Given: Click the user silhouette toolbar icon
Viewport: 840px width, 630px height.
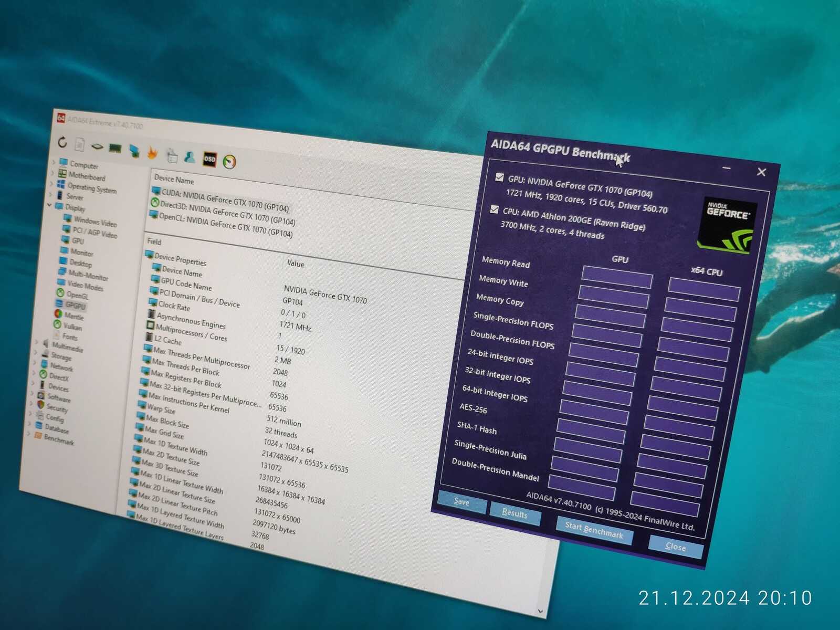Looking at the screenshot, I should [x=190, y=157].
